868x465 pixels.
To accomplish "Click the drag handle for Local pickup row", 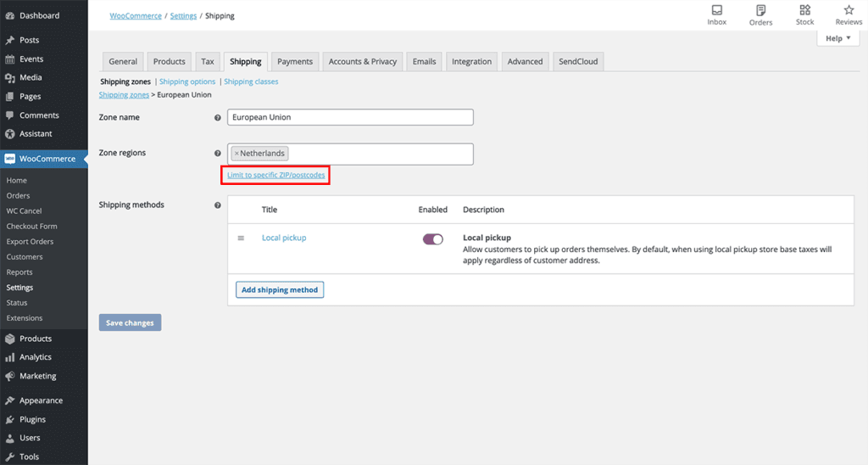I will pos(241,238).
